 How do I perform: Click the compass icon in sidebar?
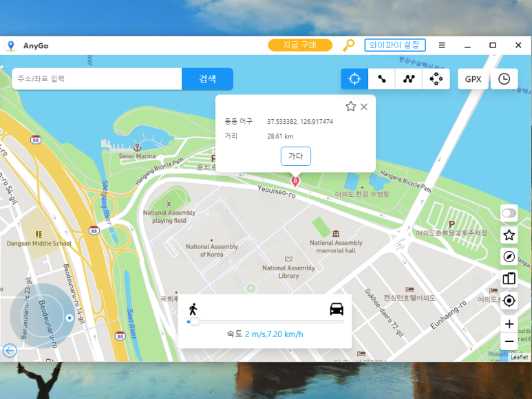coord(509,257)
